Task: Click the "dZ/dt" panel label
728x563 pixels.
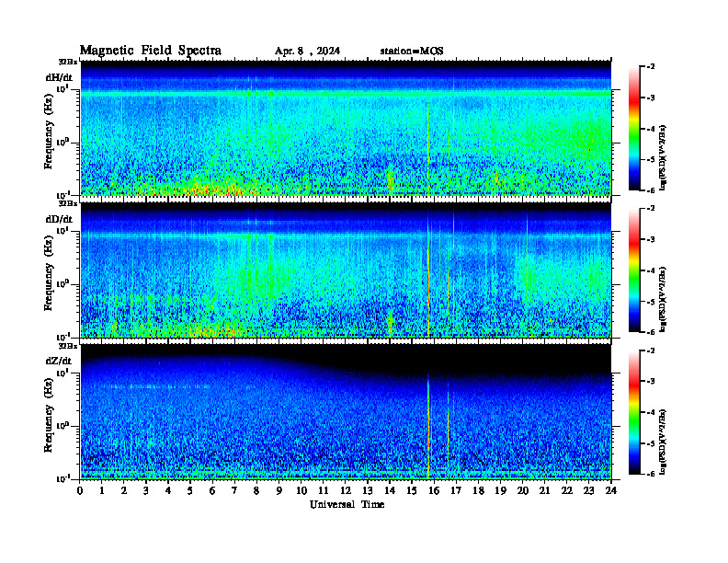Action: [59, 361]
